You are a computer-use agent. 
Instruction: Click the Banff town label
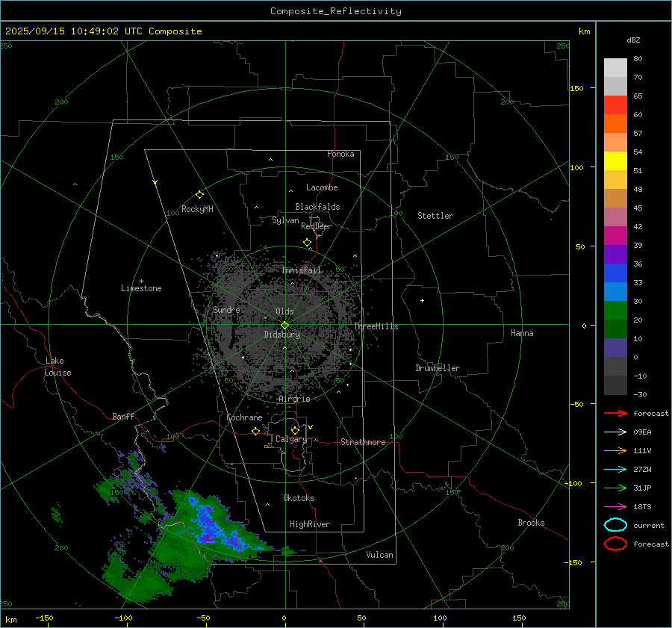tap(123, 416)
